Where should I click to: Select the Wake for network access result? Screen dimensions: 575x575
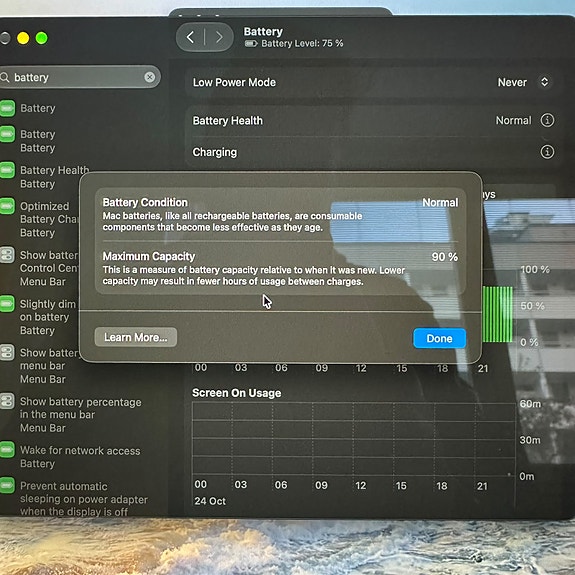click(70, 457)
